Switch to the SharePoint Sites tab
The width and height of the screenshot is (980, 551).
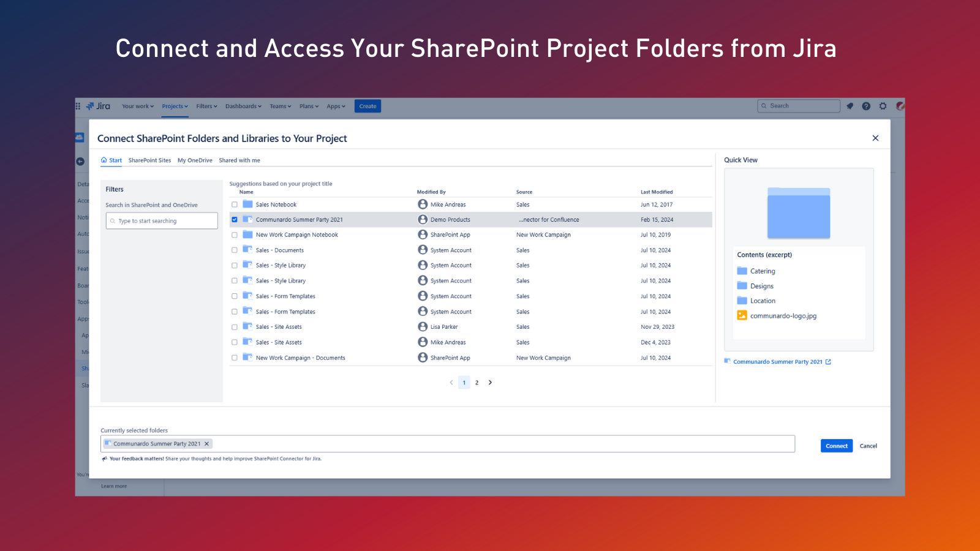[x=149, y=160]
